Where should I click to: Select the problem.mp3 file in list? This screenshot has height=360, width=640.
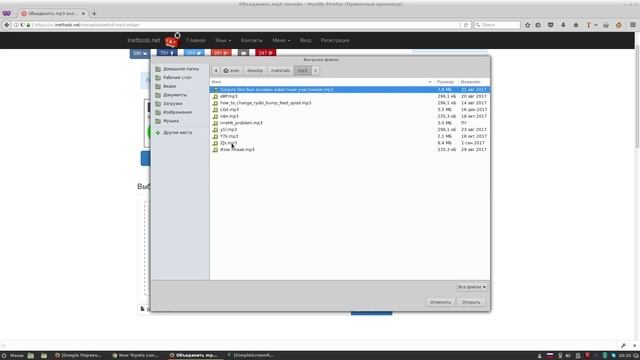(x=350, y=123)
